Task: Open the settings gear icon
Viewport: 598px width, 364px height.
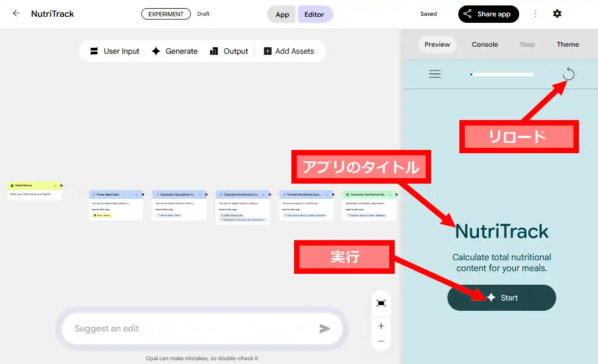Action: [x=557, y=14]
